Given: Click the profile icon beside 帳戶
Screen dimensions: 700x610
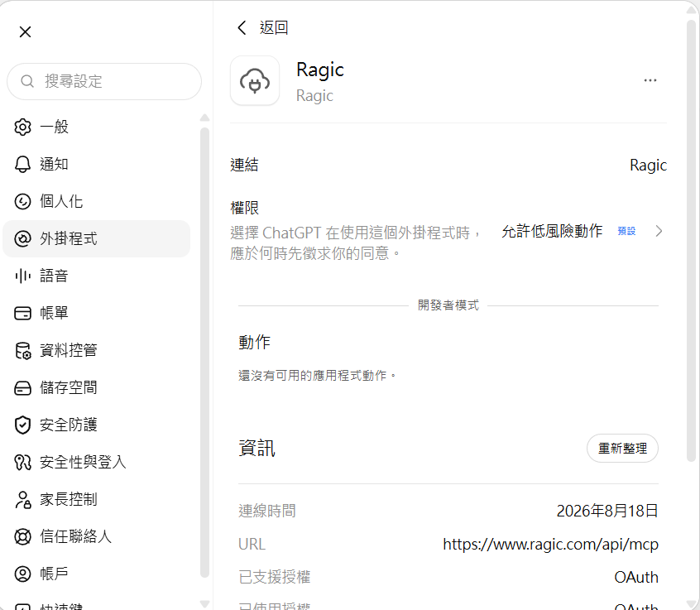Looking at the screenshot, I should 22,574.
